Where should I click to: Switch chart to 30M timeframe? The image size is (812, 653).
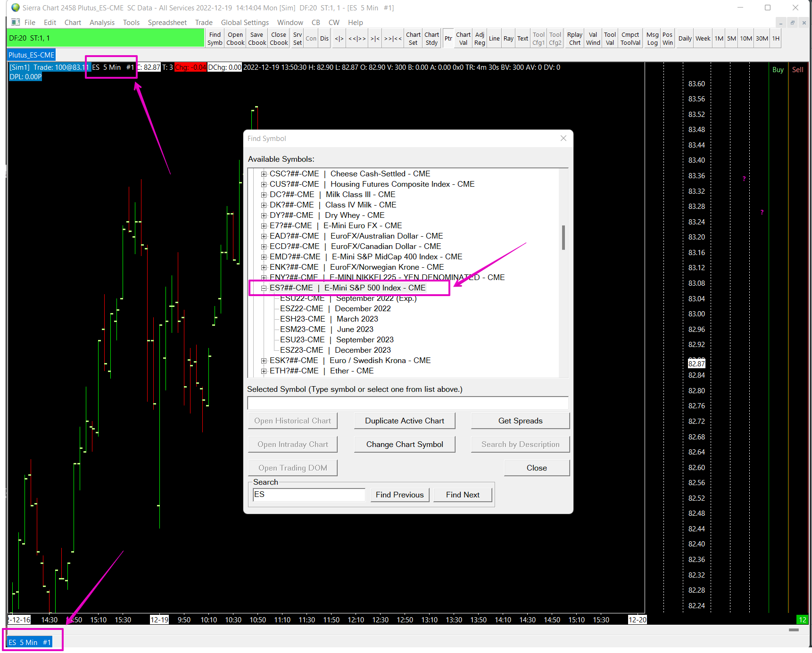coord(762,39)
